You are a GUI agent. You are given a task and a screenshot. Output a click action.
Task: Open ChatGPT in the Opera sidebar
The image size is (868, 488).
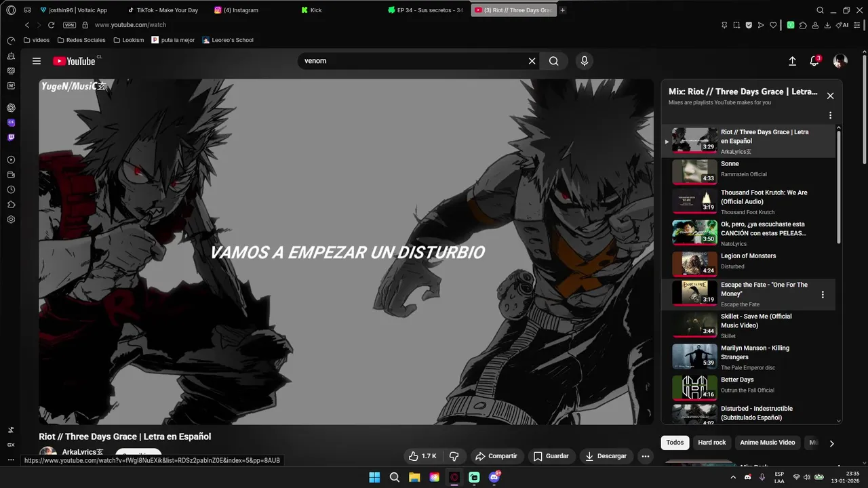point(11,108)
